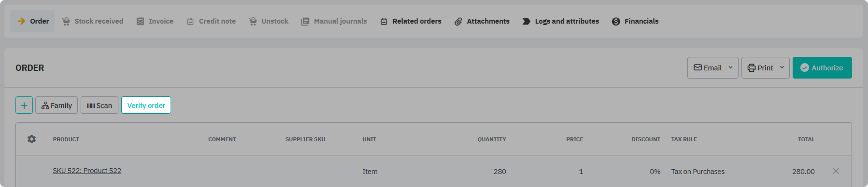Image resolution: width=868 pixels, height=187 pixels.
Task: Expand the Email dropdown arrow
Action: tap(730, 67)
